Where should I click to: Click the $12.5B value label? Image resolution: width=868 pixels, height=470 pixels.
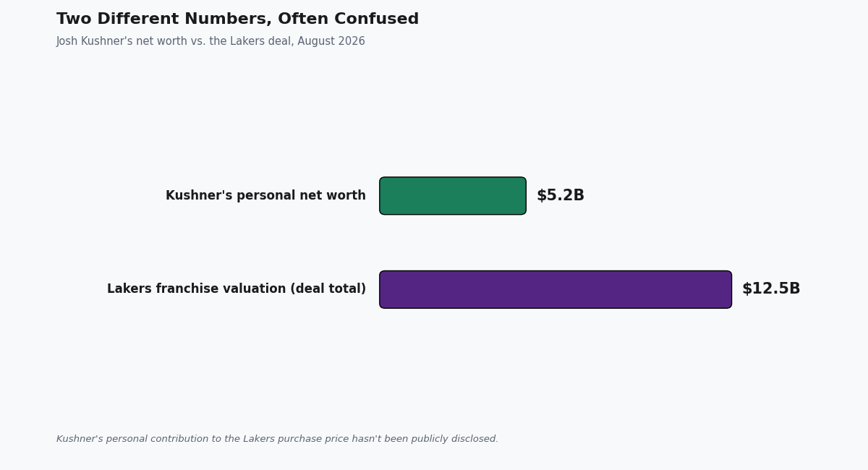[771, 289]
